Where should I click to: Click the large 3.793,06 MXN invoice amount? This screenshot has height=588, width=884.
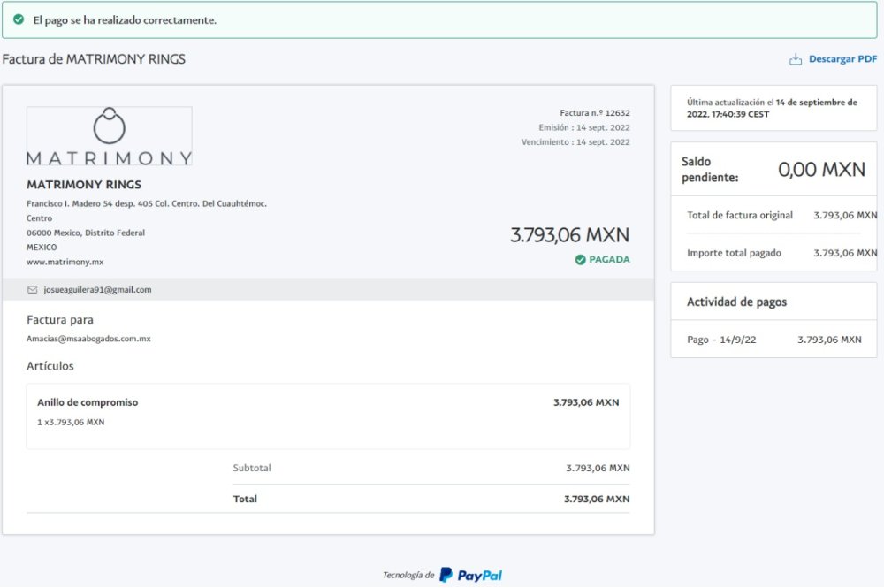(569, 235)
